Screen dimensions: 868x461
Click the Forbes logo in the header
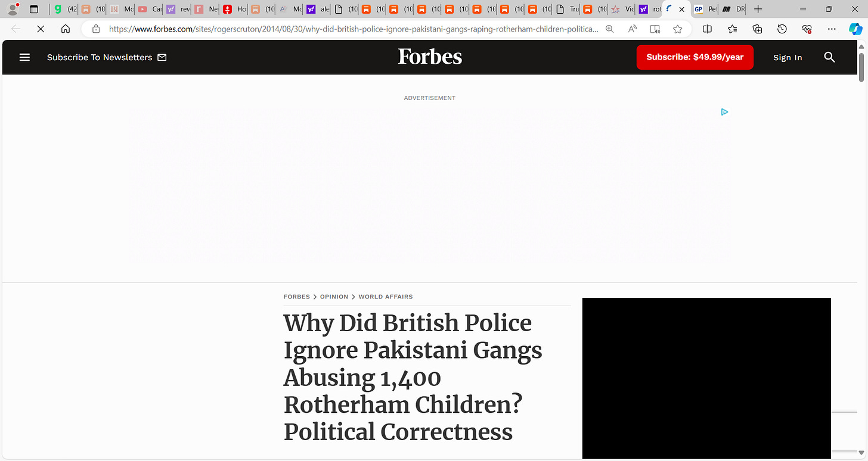pyautogui.click(x=430, y=57)
